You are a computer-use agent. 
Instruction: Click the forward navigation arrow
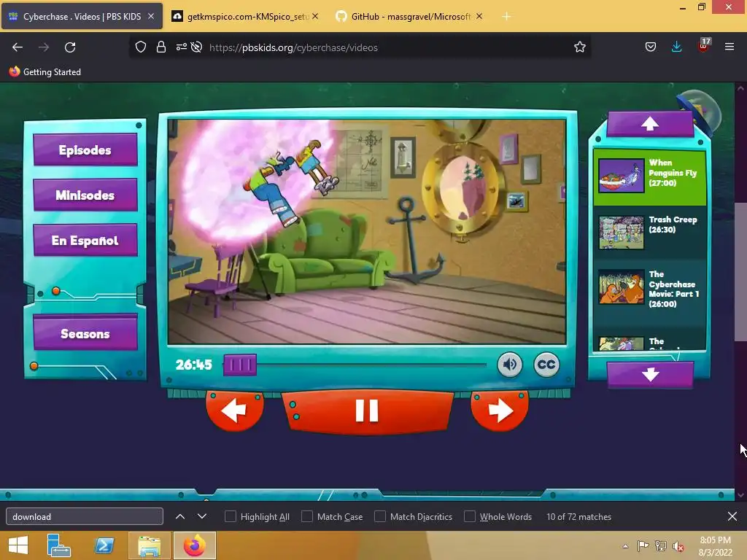pyautogui.click(x=44, y=47)
